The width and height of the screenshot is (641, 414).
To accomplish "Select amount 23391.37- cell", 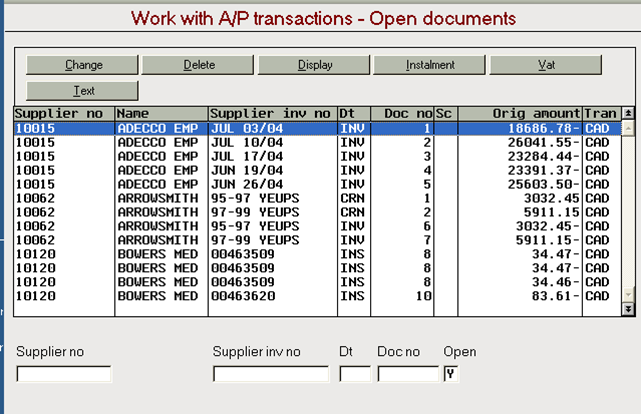I will point(544,170).
